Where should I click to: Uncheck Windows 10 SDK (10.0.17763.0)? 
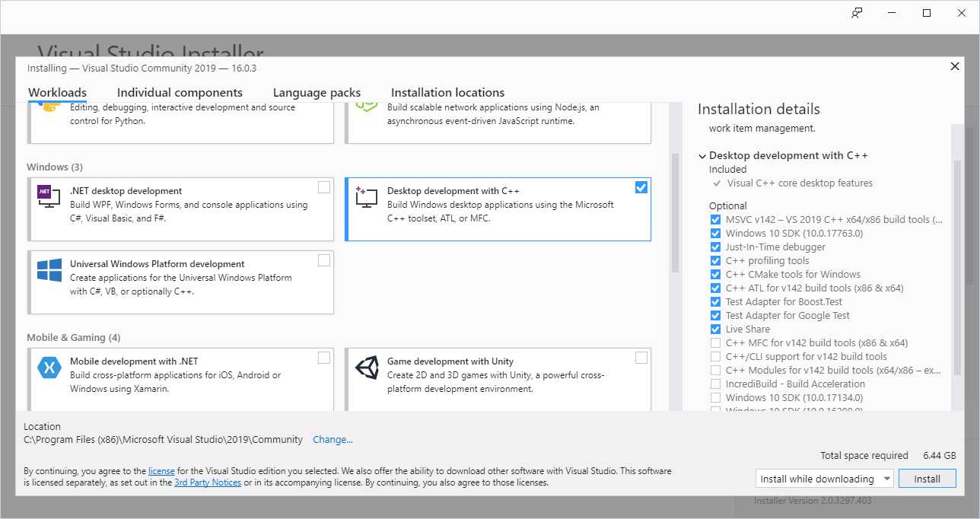coord(715,233)
